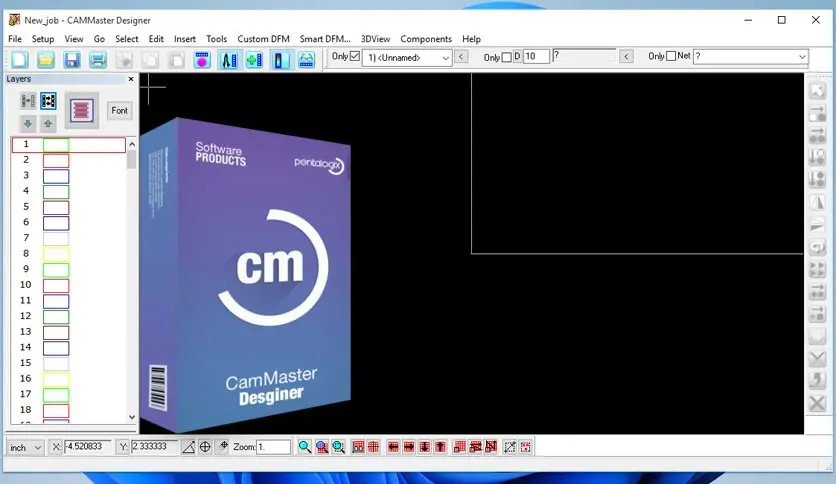Move layer up with the up arrow
This screenshot has height=484, width=836.
pos(48,124)
